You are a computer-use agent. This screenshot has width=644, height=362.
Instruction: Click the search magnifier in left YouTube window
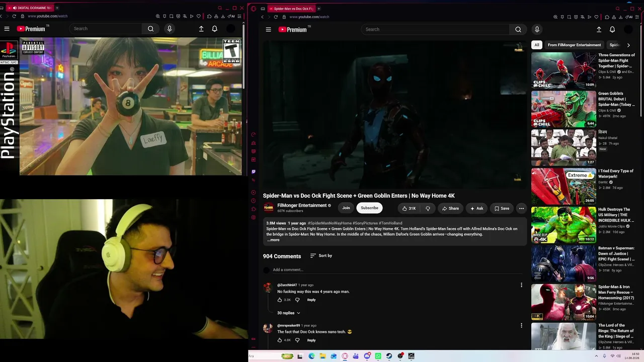150,29
